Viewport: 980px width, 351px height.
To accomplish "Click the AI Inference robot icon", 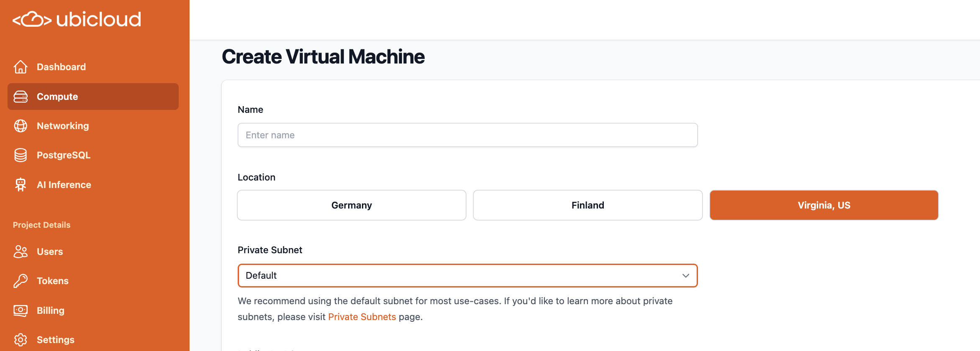I will pyautogui.click(x=21, y=185).
